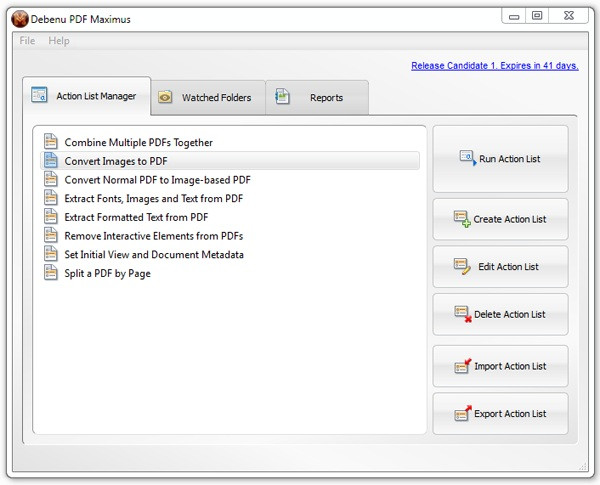Switch to the Watched Folders tab
The height and width of the screenshot is (485, 600).
click(208, 97)
